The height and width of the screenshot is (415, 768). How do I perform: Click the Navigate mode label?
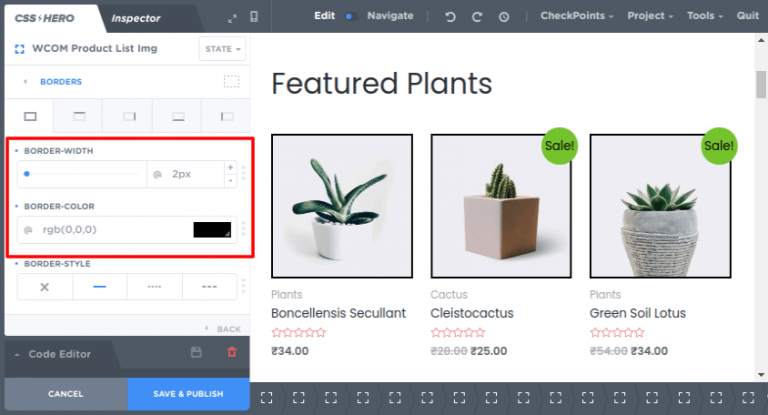(x=390, y=16)
